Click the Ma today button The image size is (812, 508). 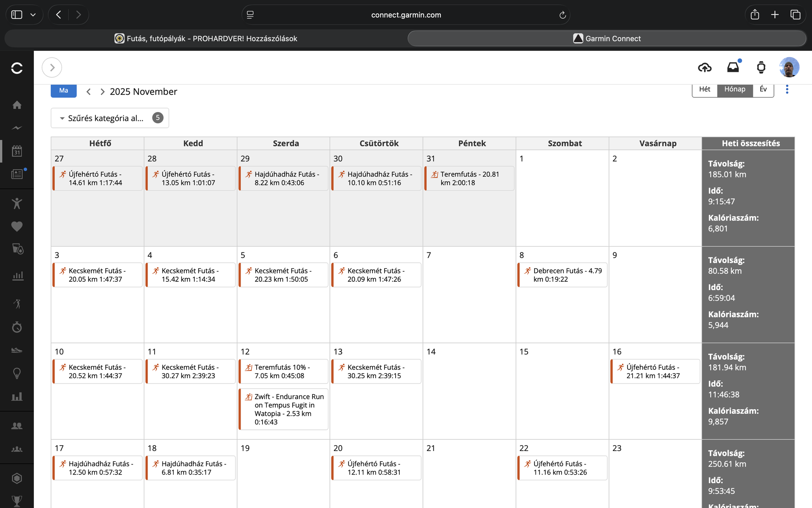click(x=64, y=91)
